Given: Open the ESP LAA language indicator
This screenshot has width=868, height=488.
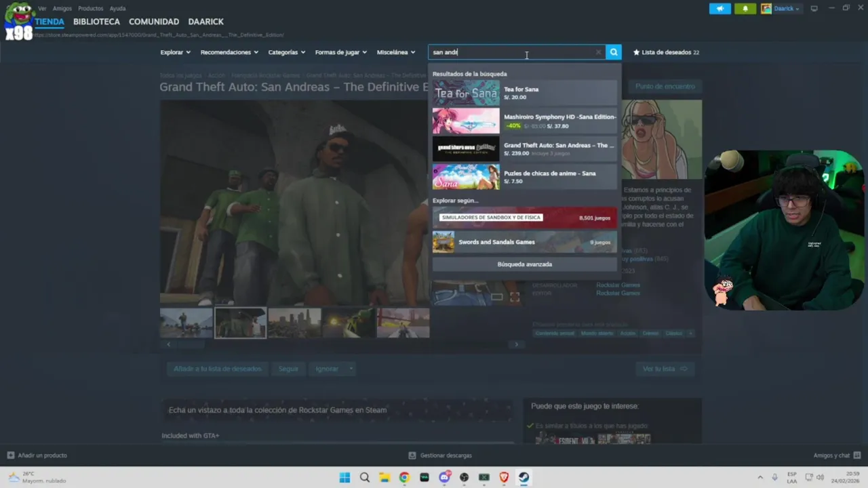Looking at the screenshot, I should tap(792, 477).
